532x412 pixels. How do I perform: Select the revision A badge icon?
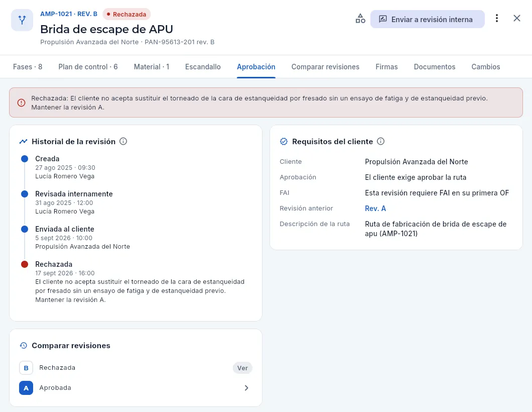(26, 388)
